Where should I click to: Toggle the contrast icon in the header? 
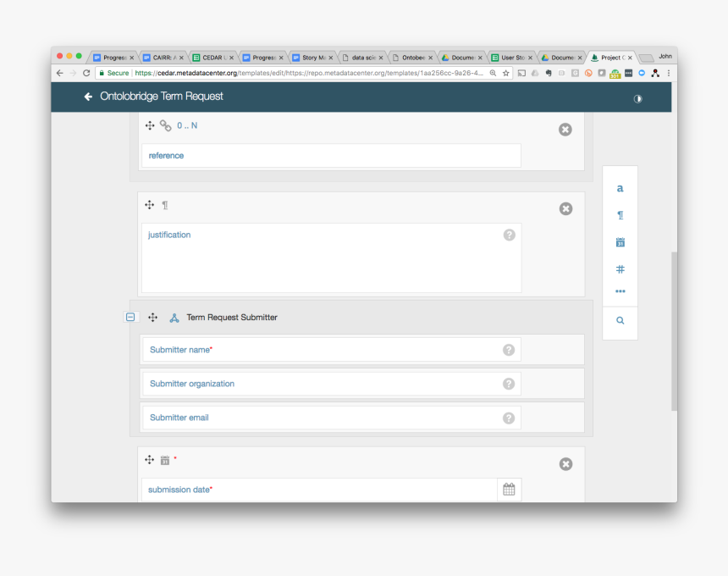637,98
